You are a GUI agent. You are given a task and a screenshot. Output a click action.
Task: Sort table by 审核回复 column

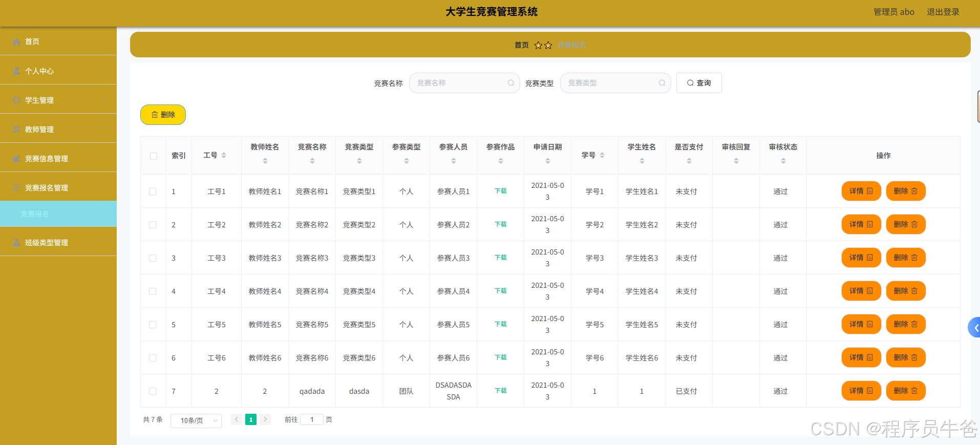coord(736,161)
